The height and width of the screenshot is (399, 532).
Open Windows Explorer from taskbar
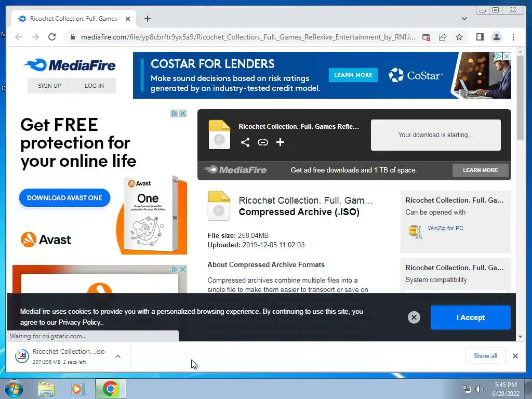coord(46,389)
